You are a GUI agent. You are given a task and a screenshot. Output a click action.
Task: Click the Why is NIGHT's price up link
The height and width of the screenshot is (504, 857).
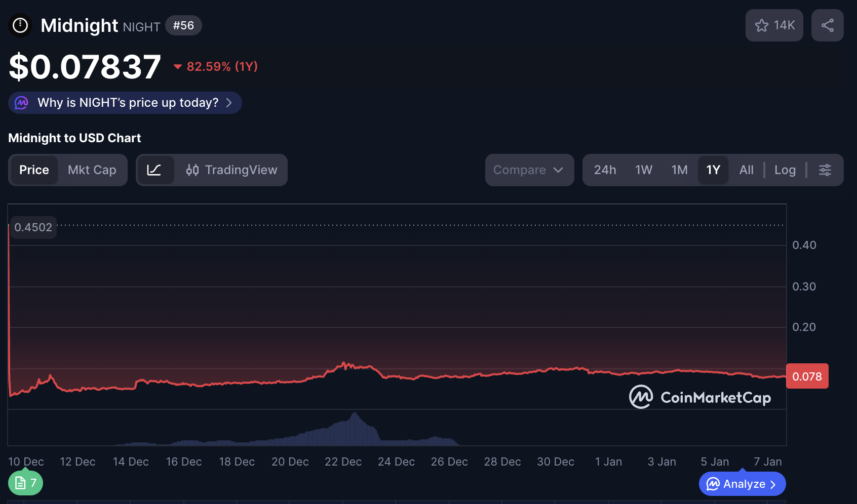coord(127,103)
